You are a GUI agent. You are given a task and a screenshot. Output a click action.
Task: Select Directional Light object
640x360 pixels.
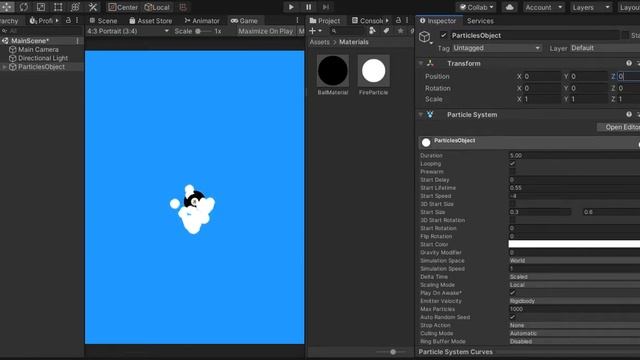click(x=43, y=58)
